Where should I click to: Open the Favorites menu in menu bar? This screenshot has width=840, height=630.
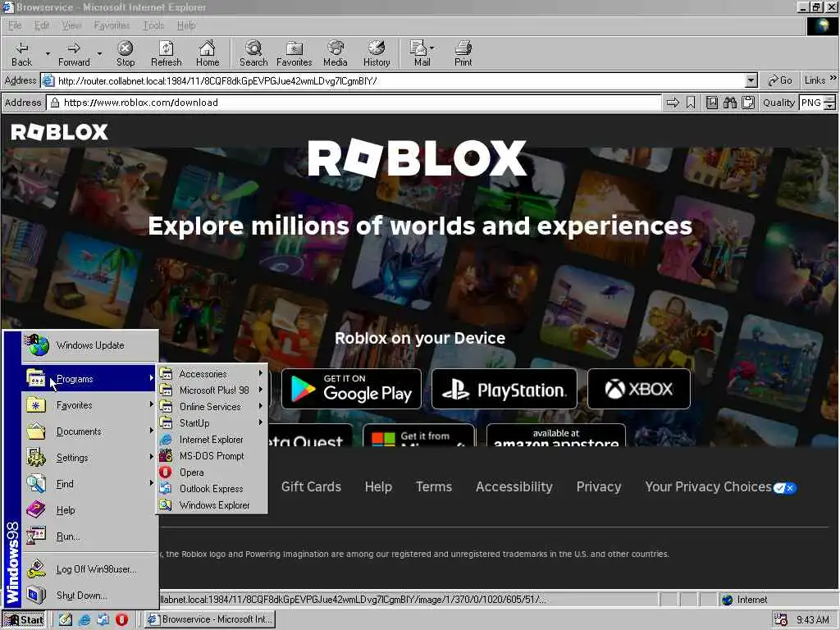pos(112,25)
